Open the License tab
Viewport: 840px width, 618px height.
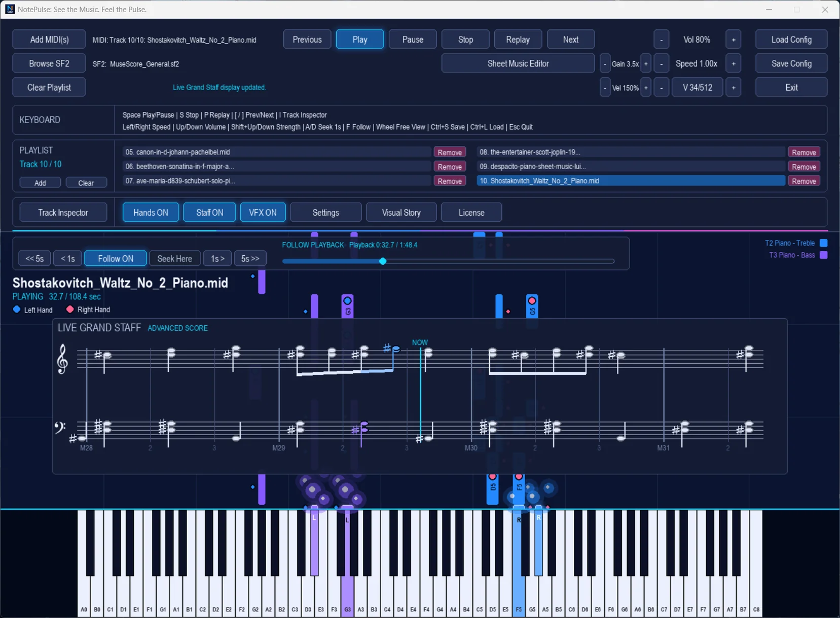(471, 213)
